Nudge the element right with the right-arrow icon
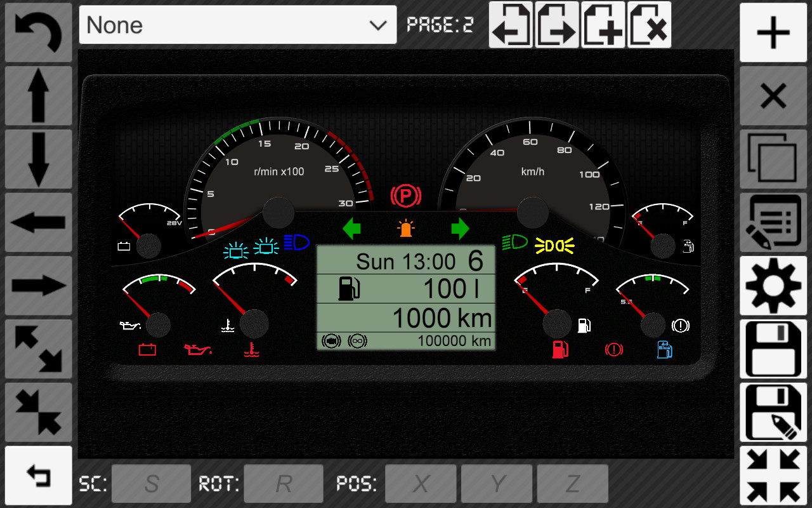Screen dimensions: 812x508 pos(38,286)
